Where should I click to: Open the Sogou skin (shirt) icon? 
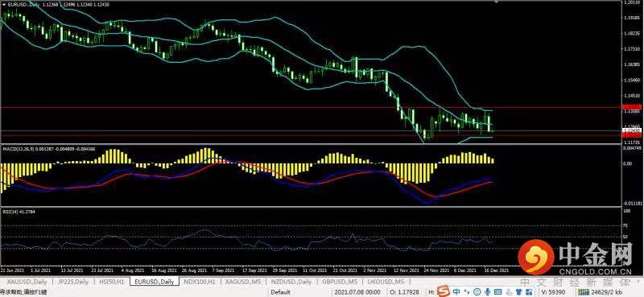pyautogui.click(x=518, y=291)
